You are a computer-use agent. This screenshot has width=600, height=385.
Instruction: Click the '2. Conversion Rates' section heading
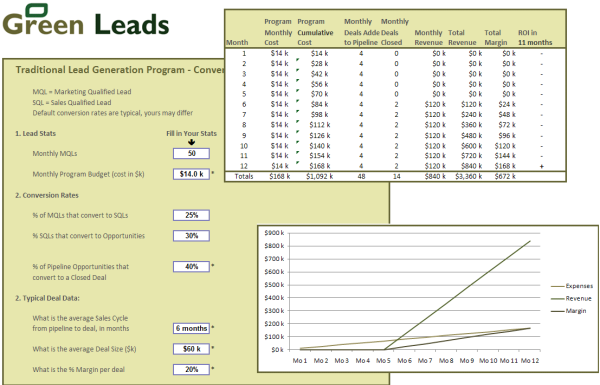coord(47,195)
